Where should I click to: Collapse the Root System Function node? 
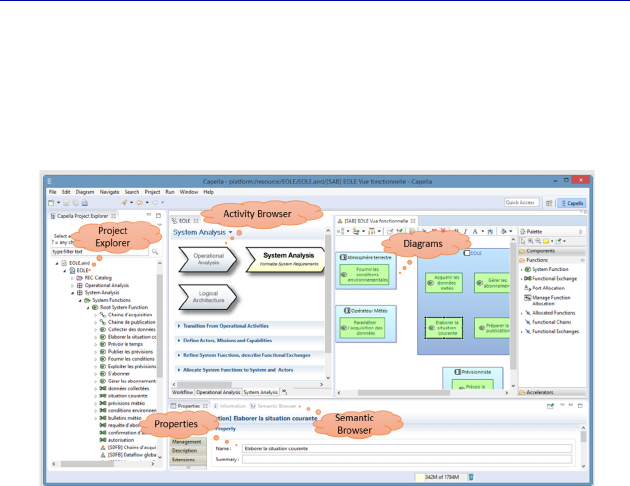pyautogui.click(x=88, y=308)
